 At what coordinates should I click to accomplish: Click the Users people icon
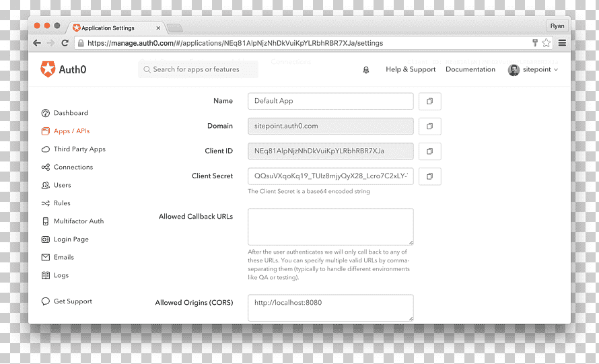click(46, 185)
